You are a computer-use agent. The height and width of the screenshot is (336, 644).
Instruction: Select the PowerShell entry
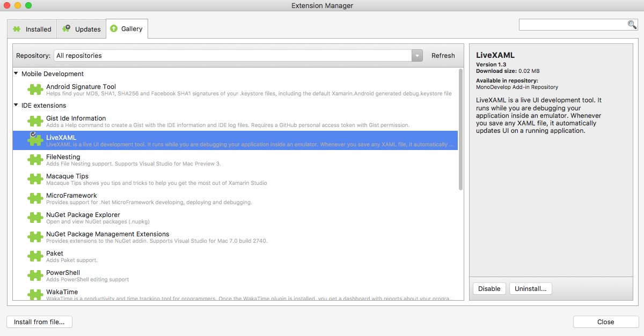(x=235, y=275)
